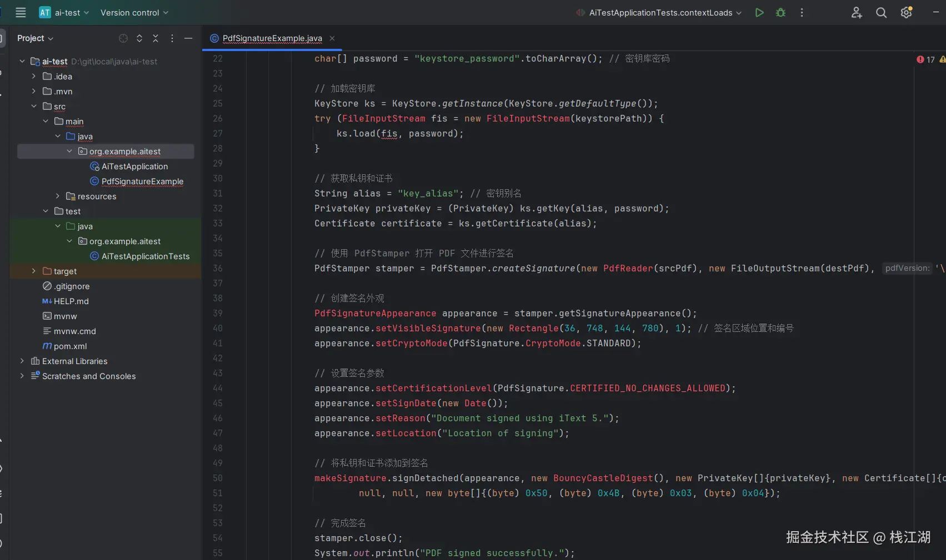Select the java folder under test
The height and width of the screenshot is (560, 946).
pos(79,226)
